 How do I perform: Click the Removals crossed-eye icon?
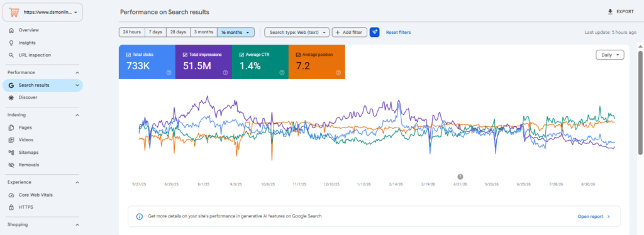pos(11,165)
